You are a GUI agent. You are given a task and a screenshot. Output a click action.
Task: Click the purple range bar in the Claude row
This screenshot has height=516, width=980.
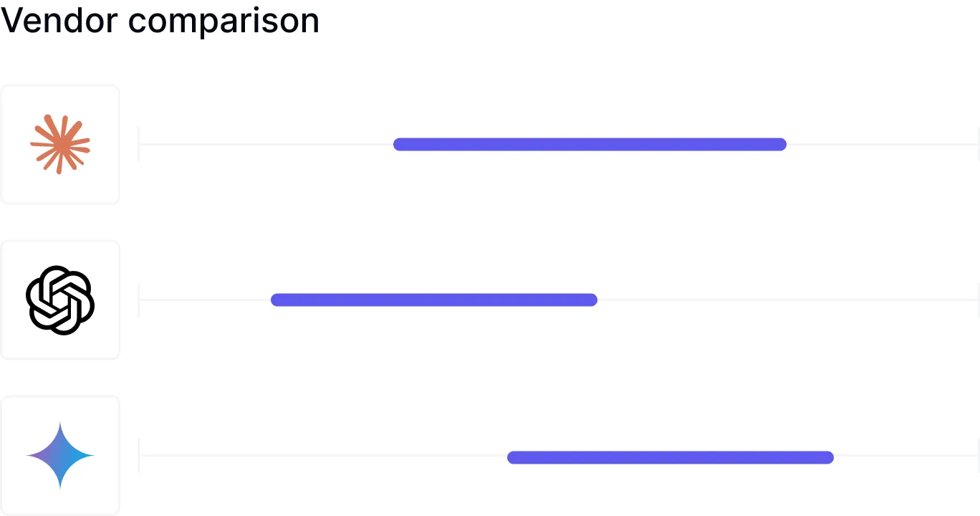click(x=590, y=144)
